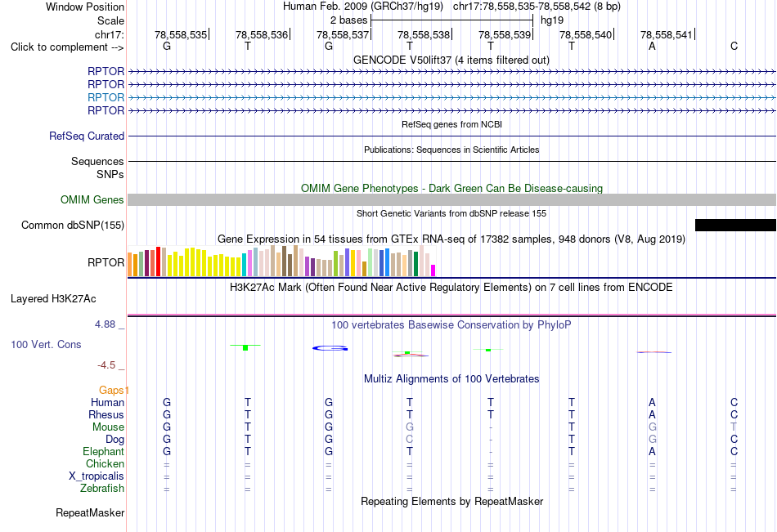
Task: Open Multiz Alignments of 100 Vertebrates title
Action: [451, 379]
